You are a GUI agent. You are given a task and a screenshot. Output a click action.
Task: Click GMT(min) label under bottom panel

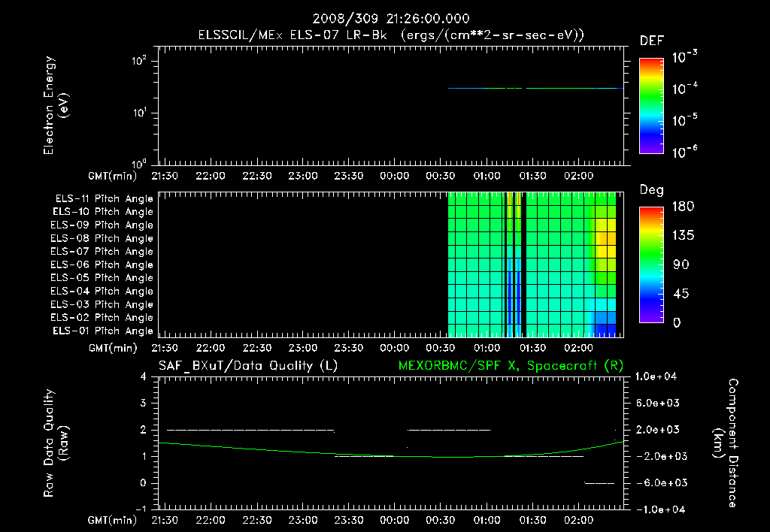113,520
